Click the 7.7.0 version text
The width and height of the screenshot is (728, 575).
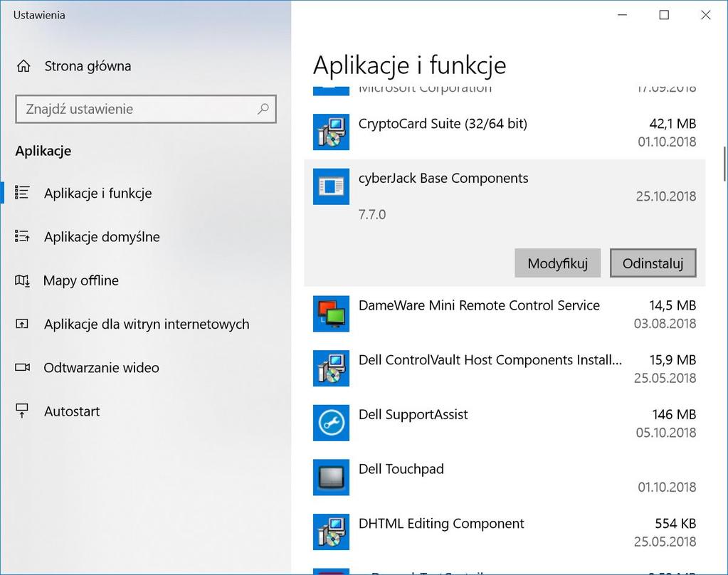tap(372, 215)
